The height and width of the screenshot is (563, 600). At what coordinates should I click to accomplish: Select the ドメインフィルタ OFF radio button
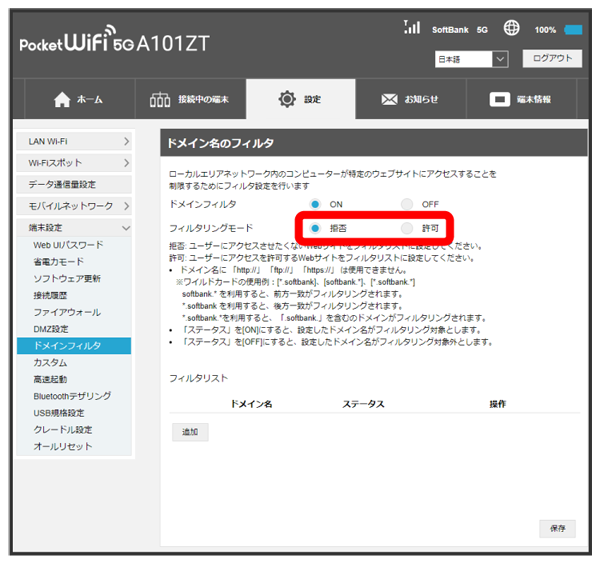pos(406,204)
